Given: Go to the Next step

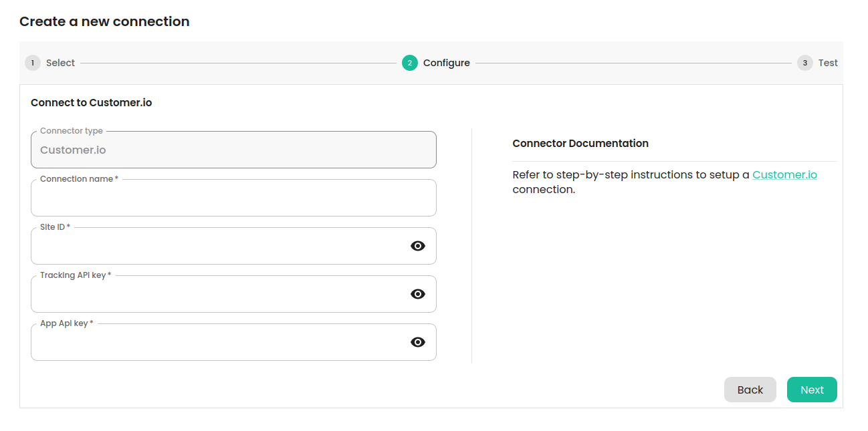Looking at the screenshot, I should (x=812, y=390).
